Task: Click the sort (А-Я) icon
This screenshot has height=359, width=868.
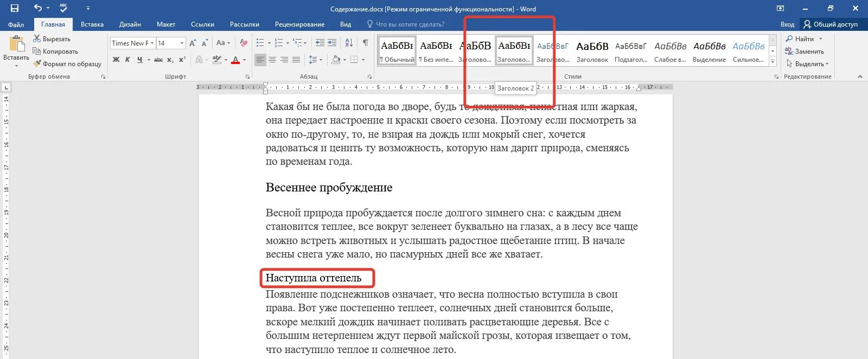Action: pos(349,43)
